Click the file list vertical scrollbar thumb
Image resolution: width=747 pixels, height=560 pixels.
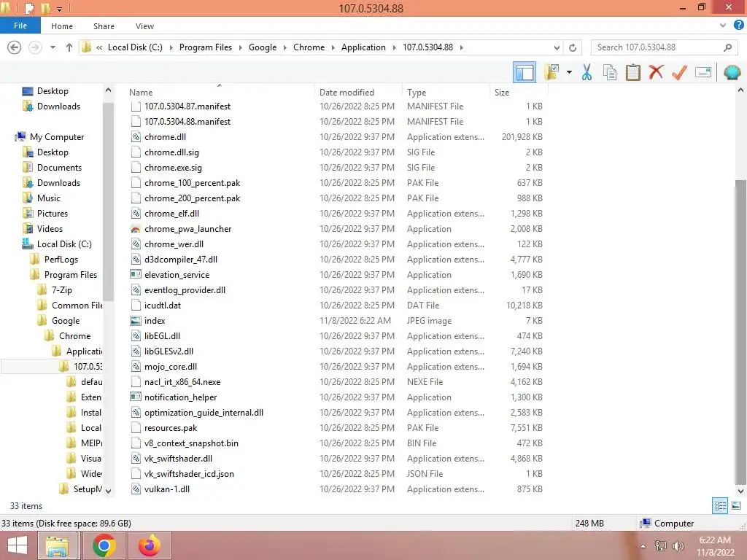coord(740,332)
